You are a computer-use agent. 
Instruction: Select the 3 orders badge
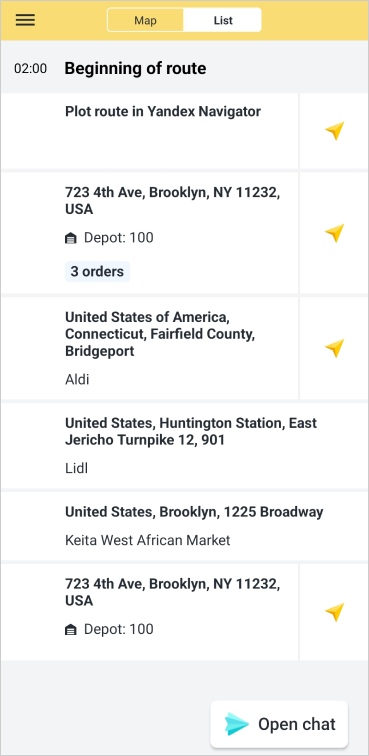coord(97,271)
